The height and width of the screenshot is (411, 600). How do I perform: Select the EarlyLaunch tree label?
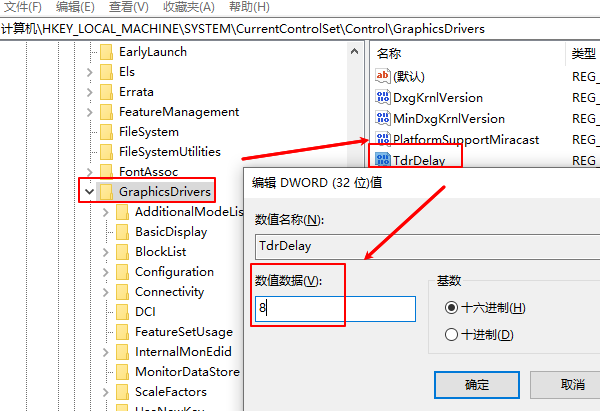153,52
